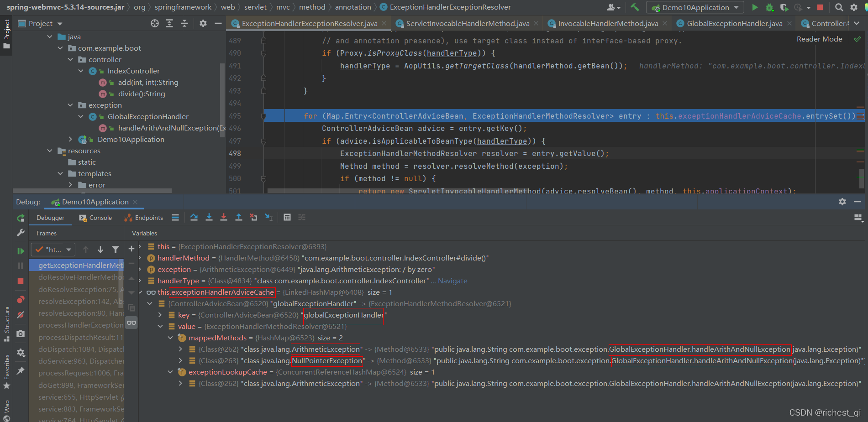Collapse all in Project panel toolbar

[184, 23]
